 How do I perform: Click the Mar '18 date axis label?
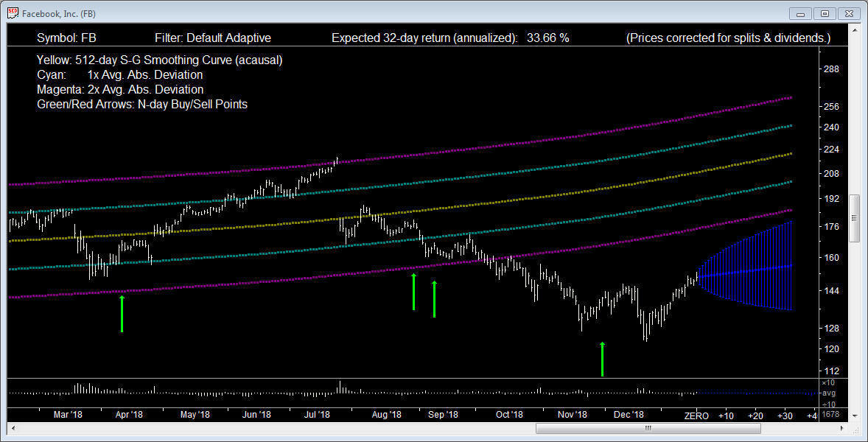pos(68,414)
